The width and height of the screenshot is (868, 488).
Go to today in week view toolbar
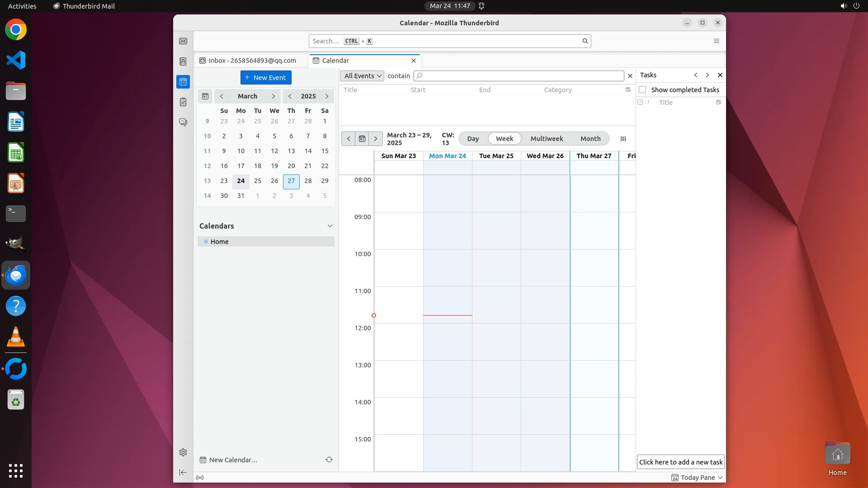pos(362,139)
